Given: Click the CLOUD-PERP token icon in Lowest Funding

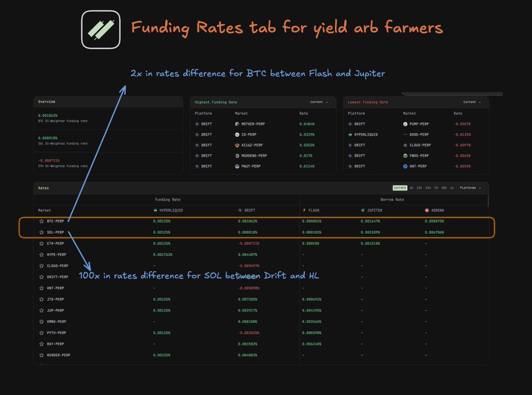Looking at the screenshot, I should pyautogui.click(x=405, y=145).
